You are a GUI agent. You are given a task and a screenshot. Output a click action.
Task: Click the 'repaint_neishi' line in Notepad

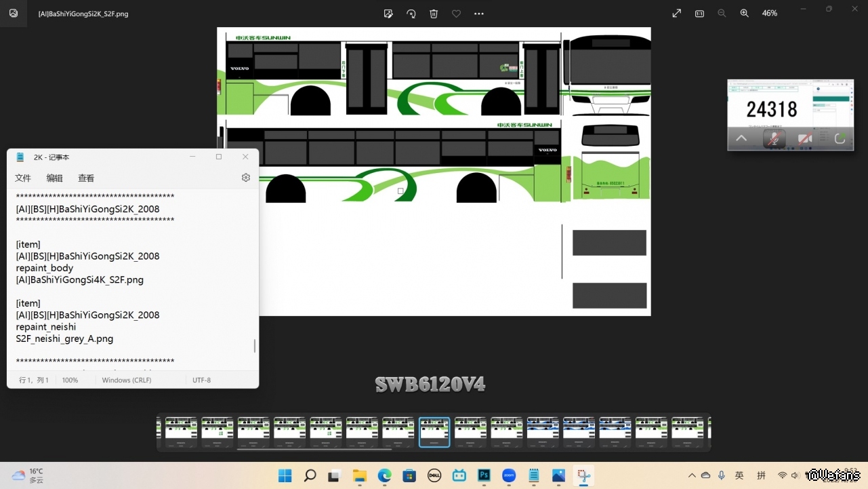pos(46,327)
